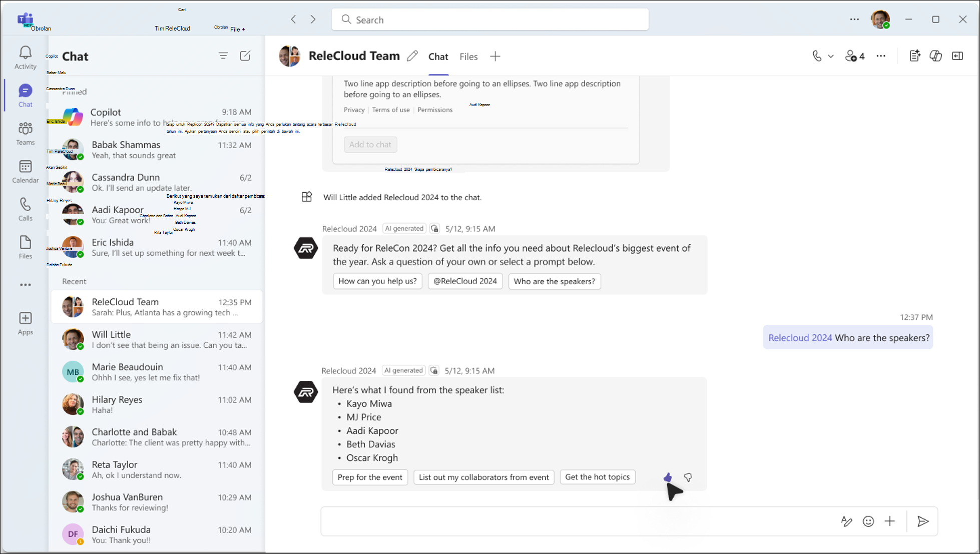Switch to the Files tab in ReleCloud Team

click(x=469, y=56)
